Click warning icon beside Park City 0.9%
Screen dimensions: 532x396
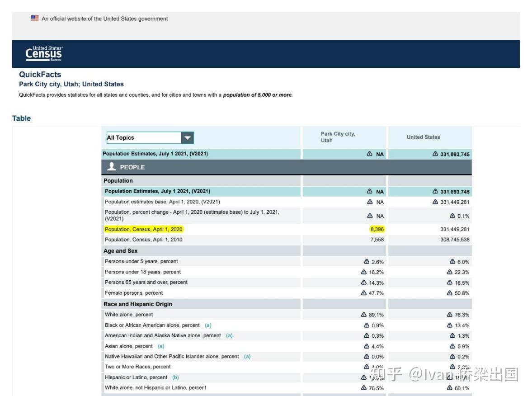(367, 325)
